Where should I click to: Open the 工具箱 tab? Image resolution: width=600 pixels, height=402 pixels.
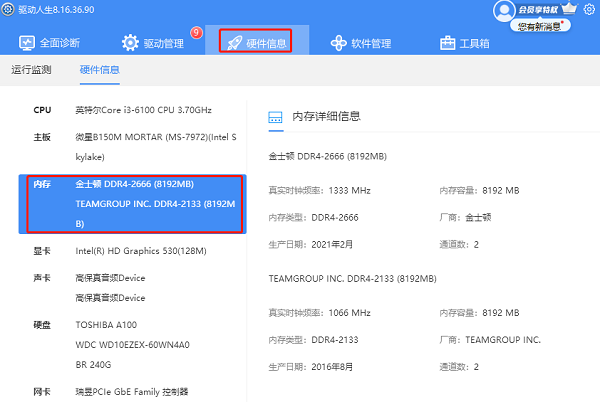pyautogui.click(x=465, y=43)
